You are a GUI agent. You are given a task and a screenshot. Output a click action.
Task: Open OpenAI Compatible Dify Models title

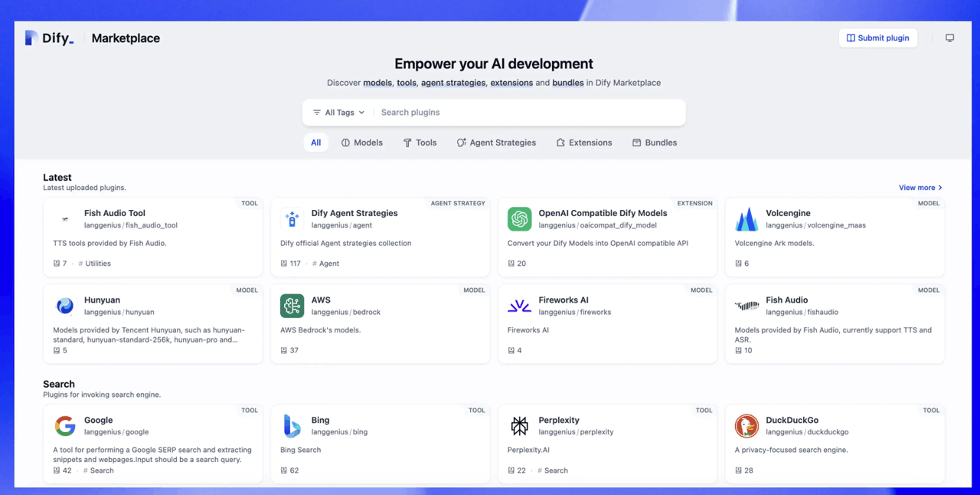[x=603, y=213]
